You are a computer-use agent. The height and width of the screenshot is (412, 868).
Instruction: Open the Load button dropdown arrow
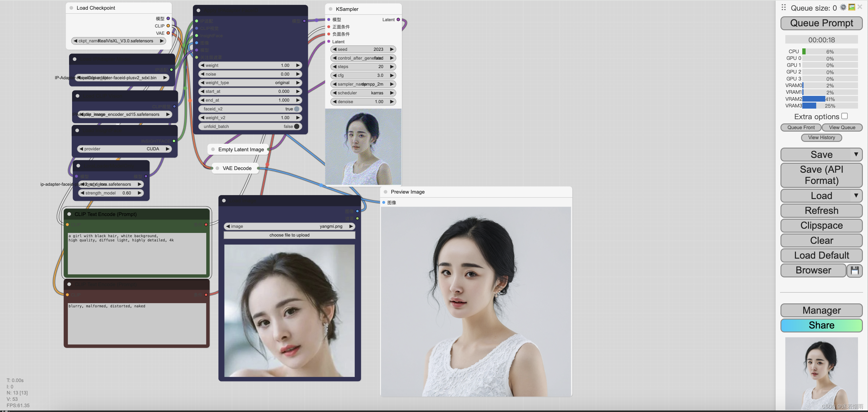856,196
